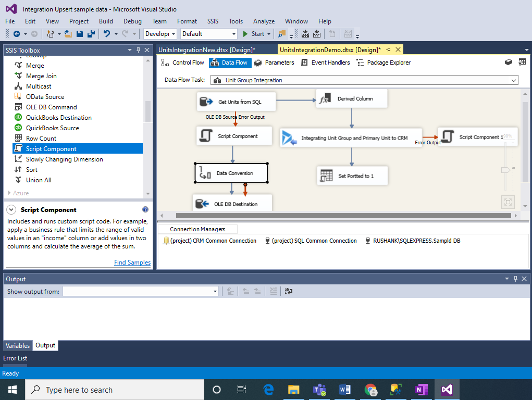The width and height of the screenshot is (532, 400).
Task: Open the Show output from dropdown
Action: click(215, 292)
